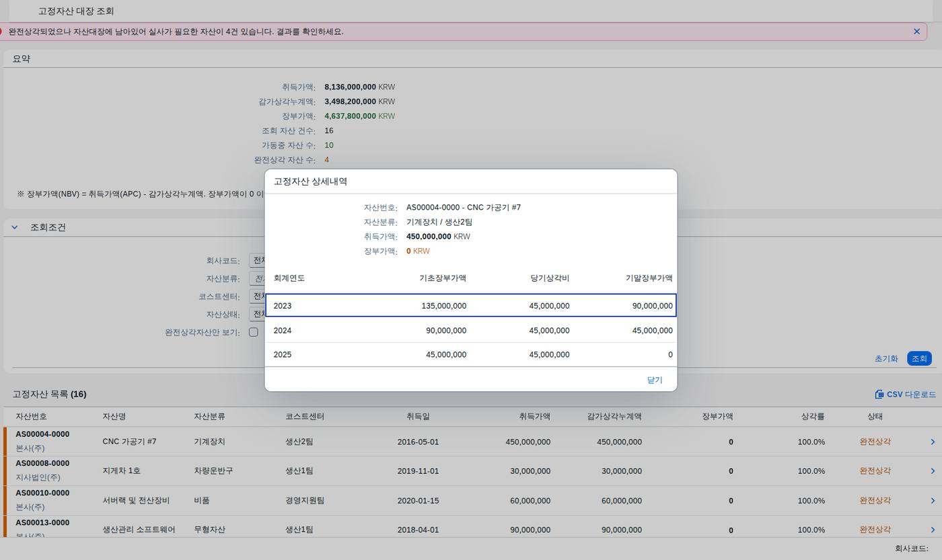Open the 코스트센터 dropdown
942x560 pixels.
coord(256,296)
